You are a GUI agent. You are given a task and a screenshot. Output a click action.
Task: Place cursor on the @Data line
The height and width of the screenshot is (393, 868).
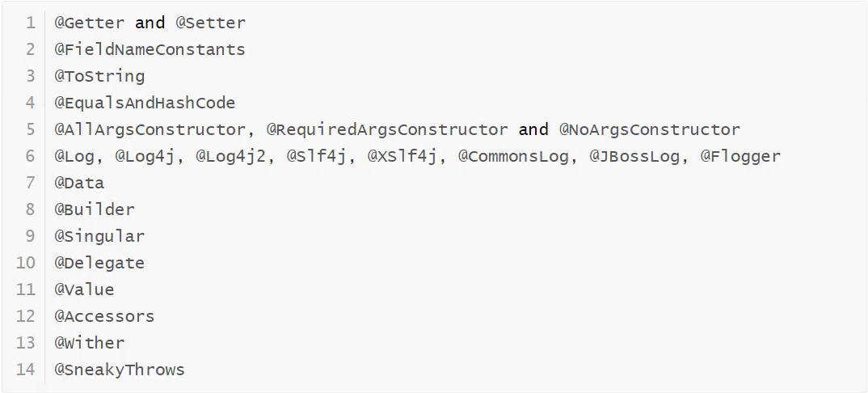[79, 183]
